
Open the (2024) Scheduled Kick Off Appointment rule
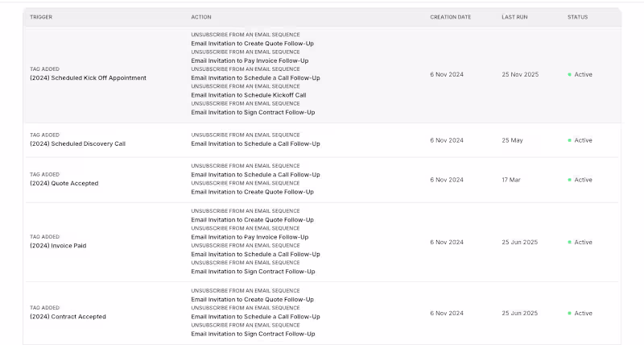(x=88, y=77)
